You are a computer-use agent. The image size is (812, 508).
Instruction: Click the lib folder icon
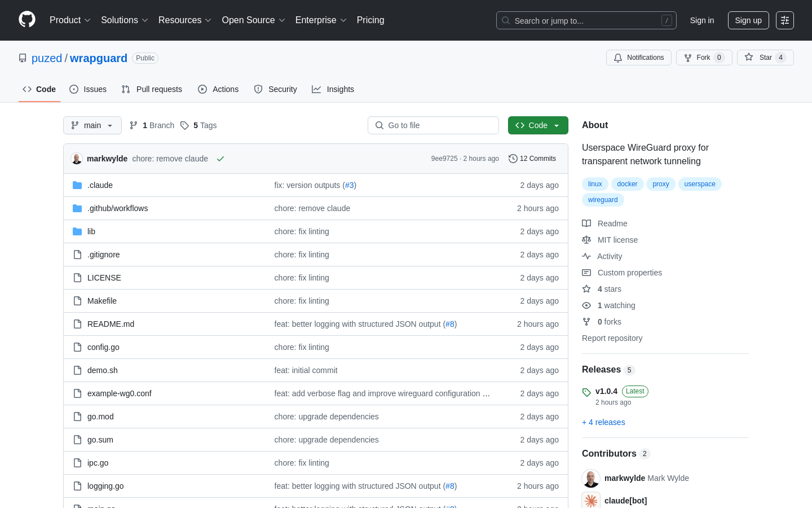pyautogui.click(x=77, y=231)
